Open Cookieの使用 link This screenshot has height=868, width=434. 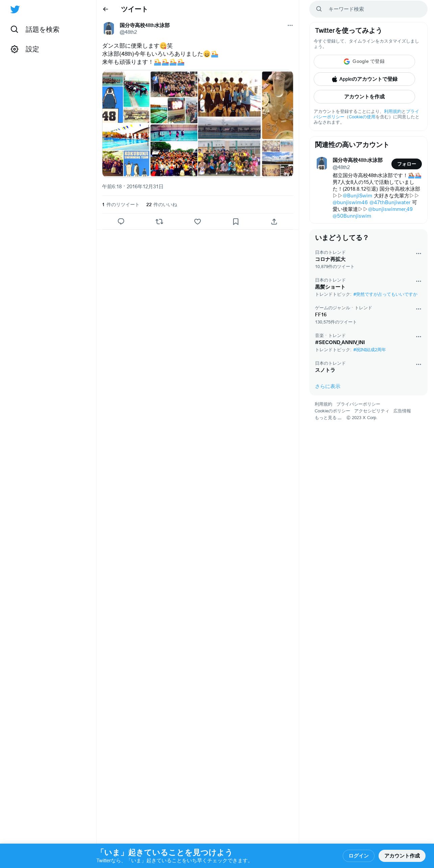[x=362, y=117]
